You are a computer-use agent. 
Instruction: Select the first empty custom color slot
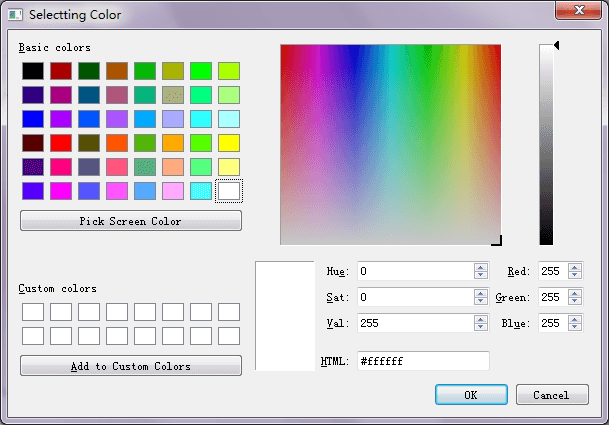pos(33,313)
